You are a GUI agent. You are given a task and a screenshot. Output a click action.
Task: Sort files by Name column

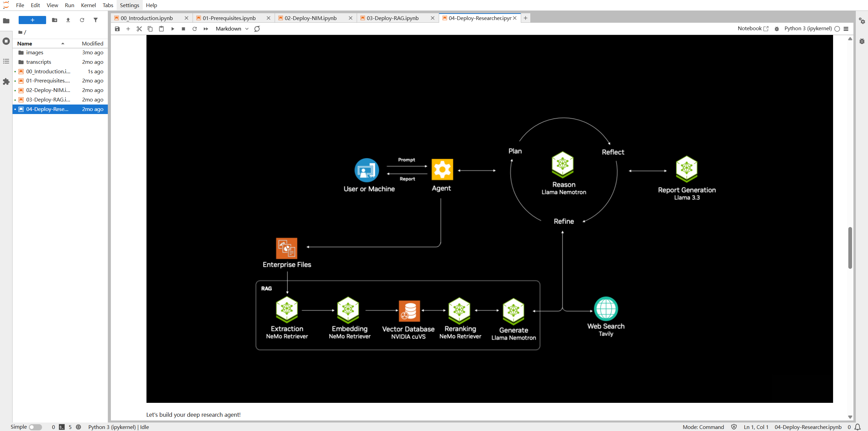click(41, 43)
